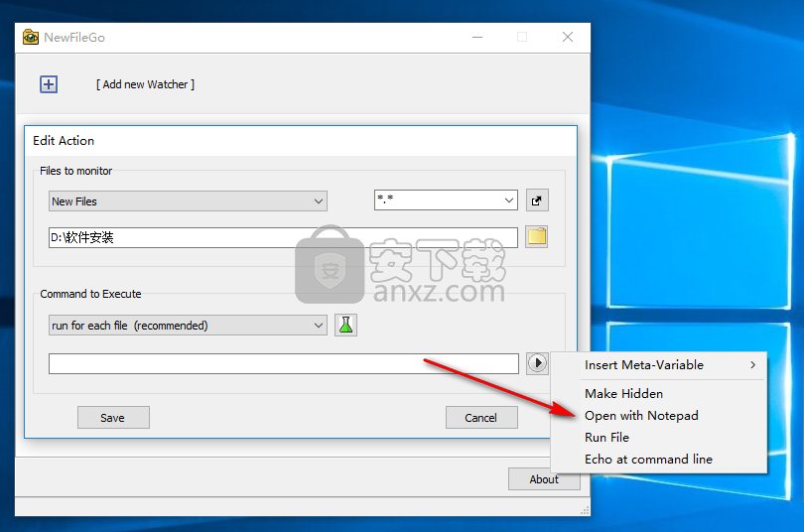Open the run for each file dropdown

[188, 326]
